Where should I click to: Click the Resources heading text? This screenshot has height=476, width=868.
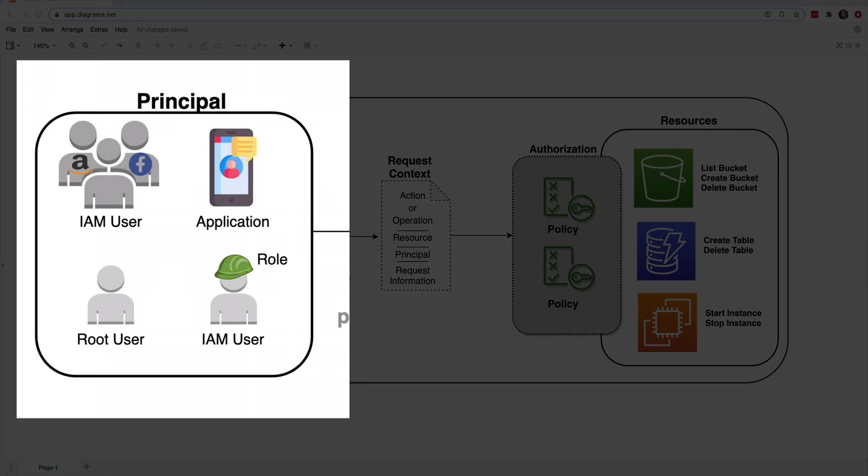click(x=689, y=121)
